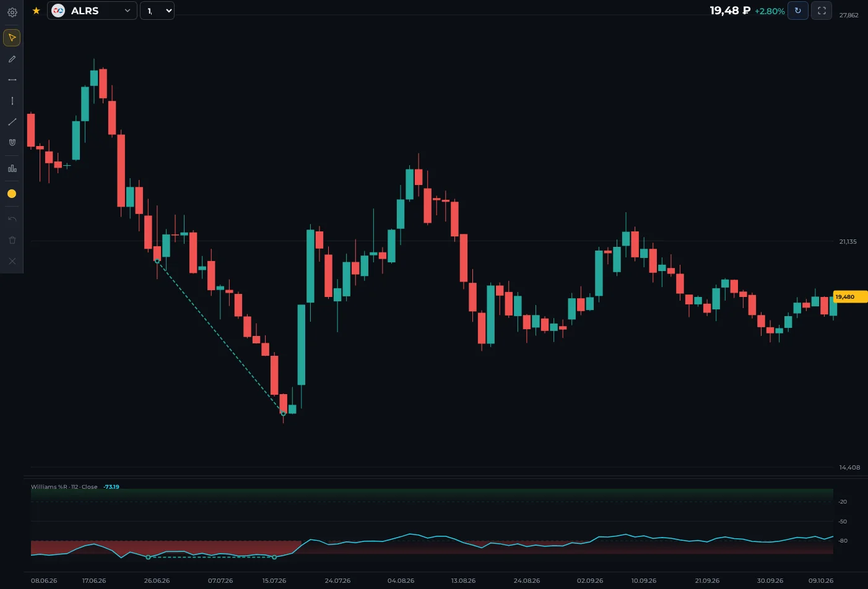The height and width of the screenshot is (589, 868).
Task: Select the horizontal line tool
Action: click(x=12, y=80)
